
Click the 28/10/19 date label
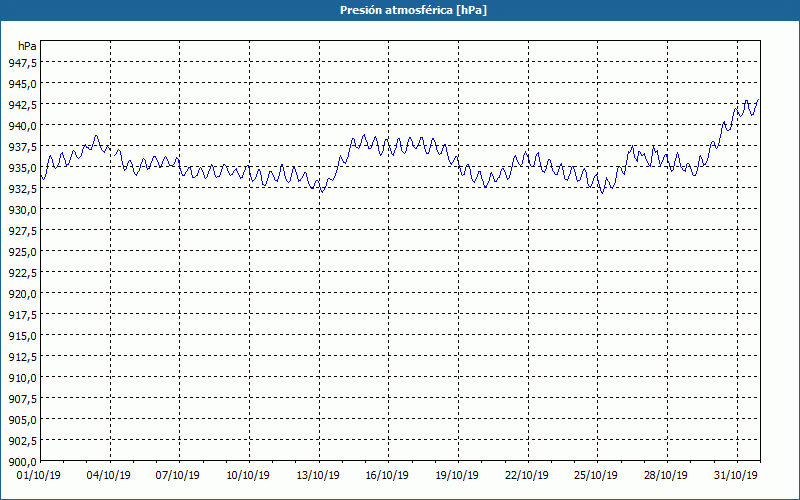click(666, 475)
